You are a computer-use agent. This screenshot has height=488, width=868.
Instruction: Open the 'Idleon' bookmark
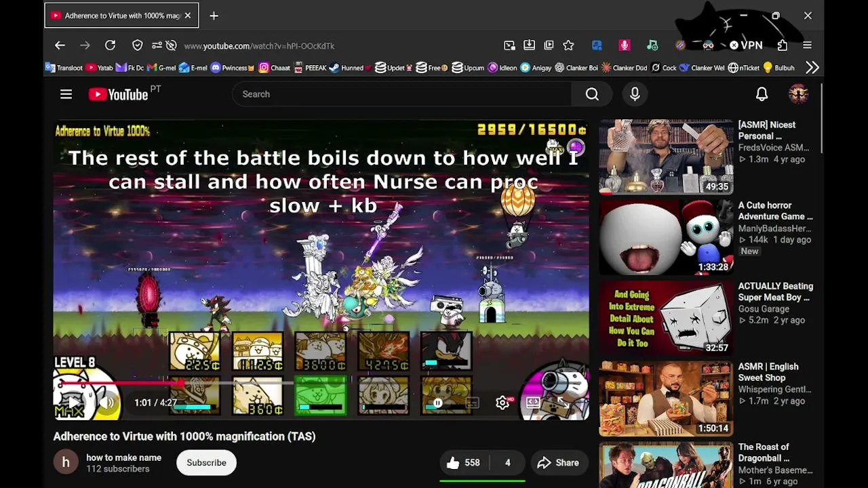(x=502, y=68)
